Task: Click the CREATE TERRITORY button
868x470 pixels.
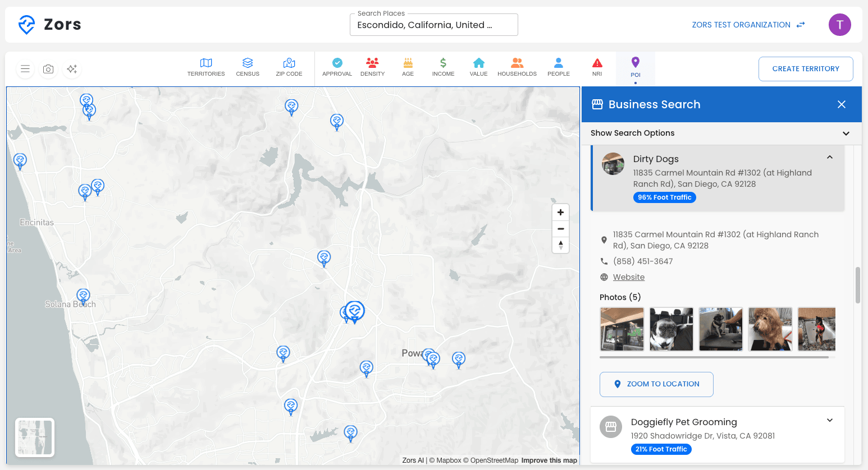Action: (x=806, y=68)
